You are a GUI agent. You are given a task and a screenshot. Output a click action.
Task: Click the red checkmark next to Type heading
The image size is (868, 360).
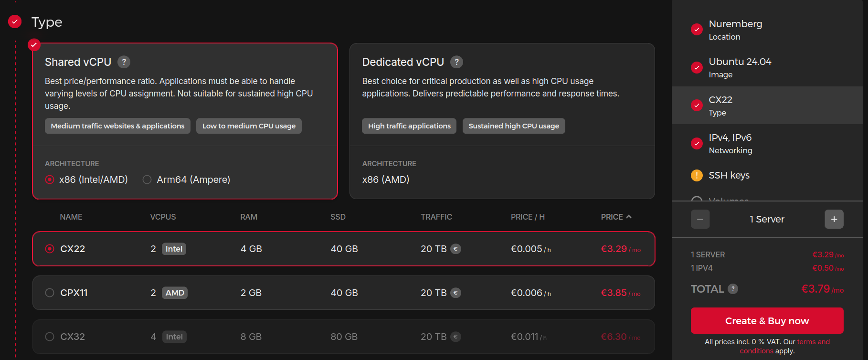tap(15, 21)
